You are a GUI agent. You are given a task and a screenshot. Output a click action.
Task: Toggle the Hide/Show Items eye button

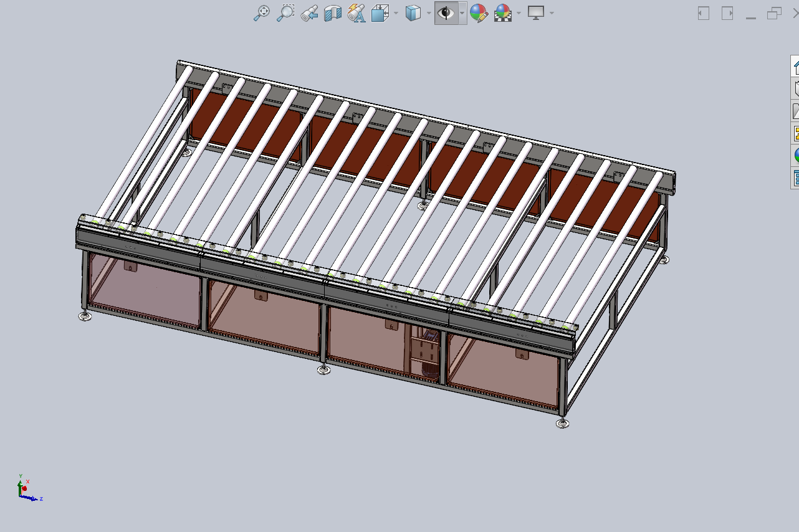coord(446,13)
